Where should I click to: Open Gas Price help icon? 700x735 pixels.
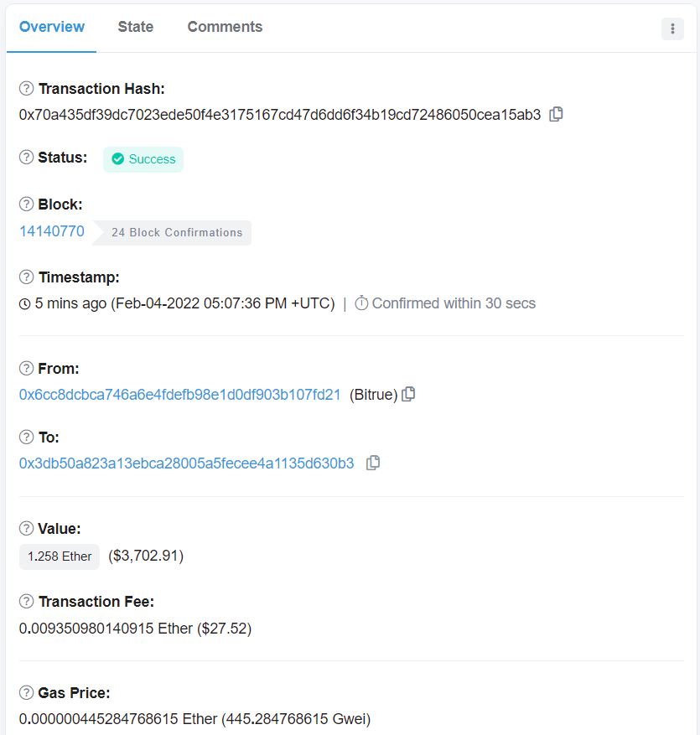point(26,692)
